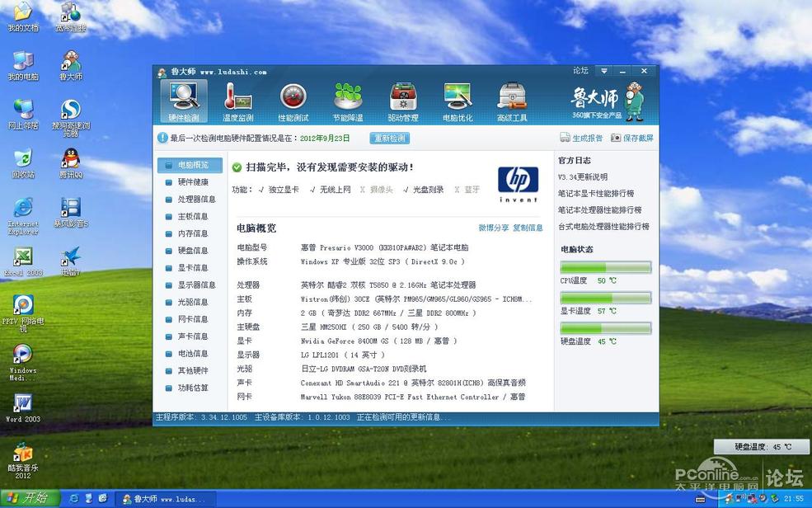Open the 驱动管理 driver management
Screen dimensions: 812x508
click(403, 101)
